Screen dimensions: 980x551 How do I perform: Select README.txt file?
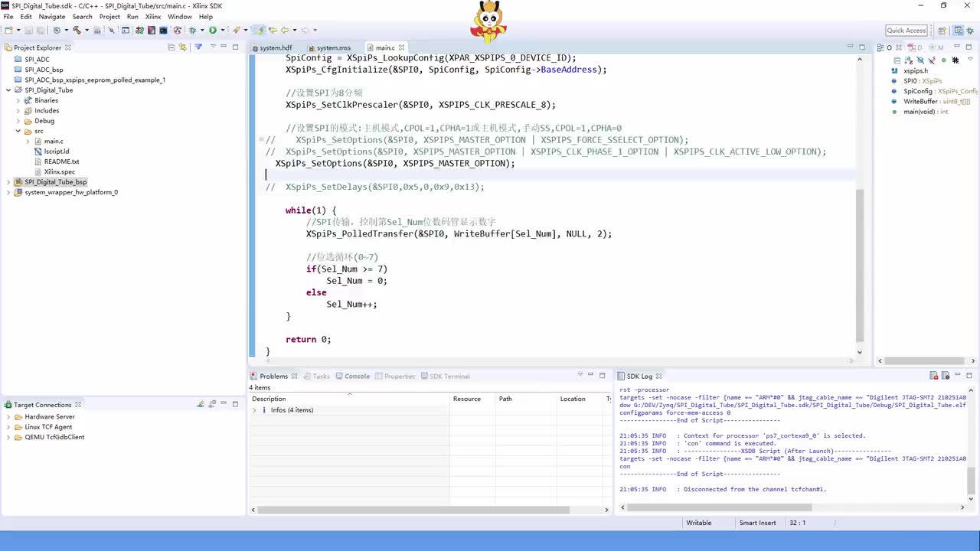click(61, 161)
